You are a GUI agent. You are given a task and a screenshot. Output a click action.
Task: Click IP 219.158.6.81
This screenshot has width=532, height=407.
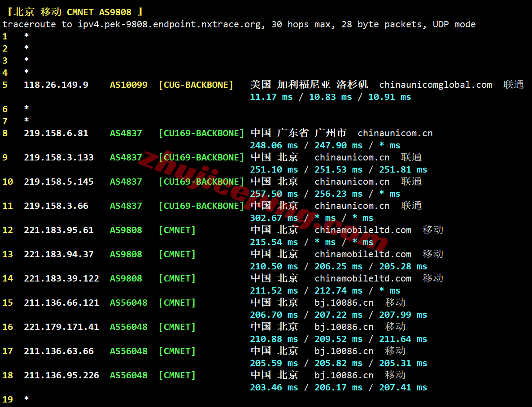(56, 133)
